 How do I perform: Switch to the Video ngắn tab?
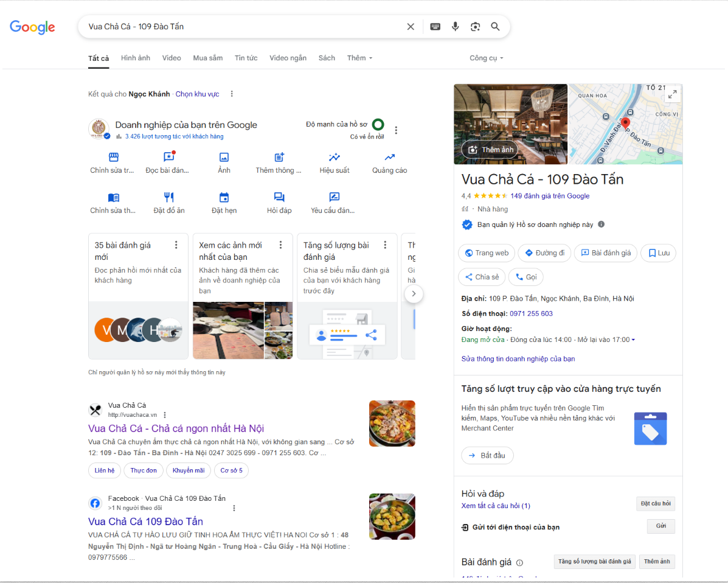(288, 58)
